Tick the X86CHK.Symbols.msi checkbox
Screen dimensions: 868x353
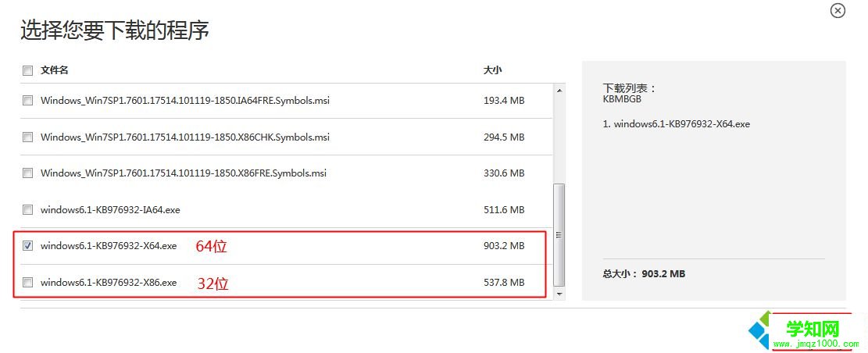click(x=28, y=137)
